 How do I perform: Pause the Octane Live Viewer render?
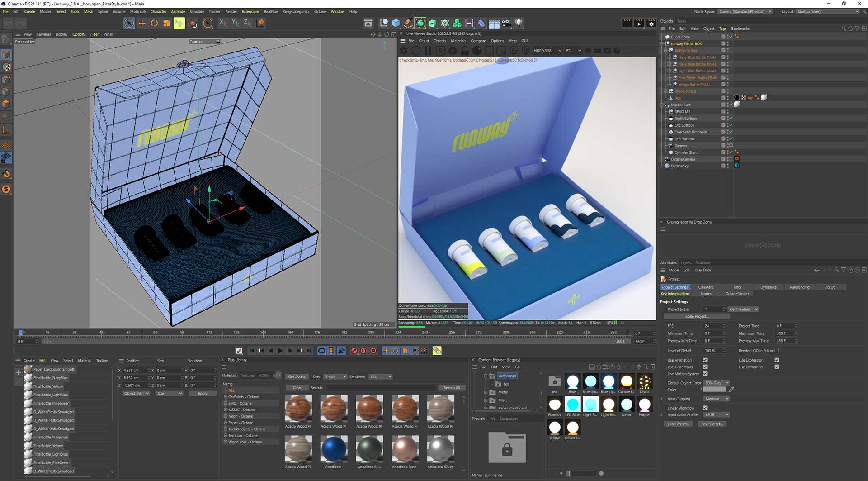[x=428, y=51]
